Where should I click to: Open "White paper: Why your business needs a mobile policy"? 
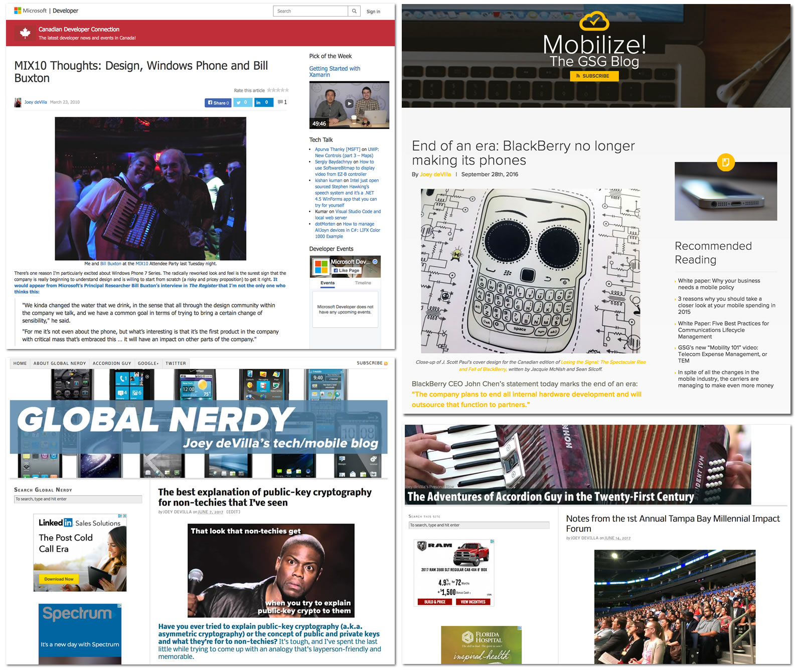click(x=719, y=284)
